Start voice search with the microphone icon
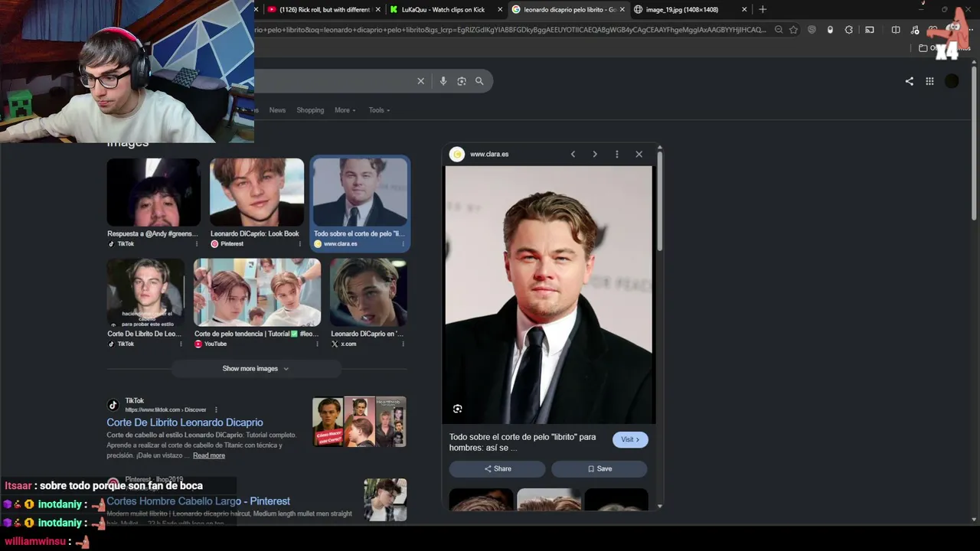The height and width of the screenshot is (551, 980). (x=443, y=81)
